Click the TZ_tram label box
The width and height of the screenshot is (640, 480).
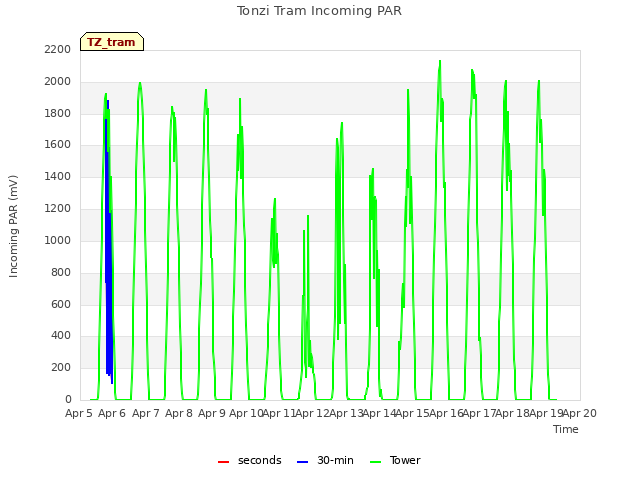(112, 42)
